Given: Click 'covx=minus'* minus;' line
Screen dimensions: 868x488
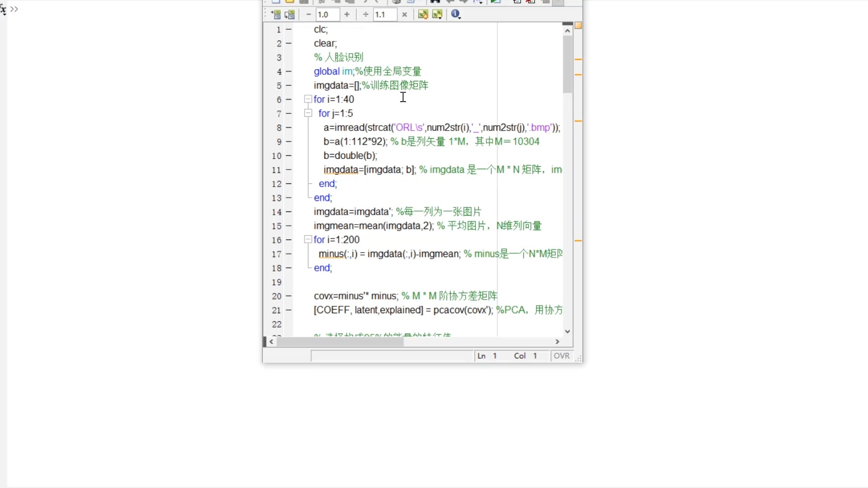Looking at the screenshot, I should point(356,296).
